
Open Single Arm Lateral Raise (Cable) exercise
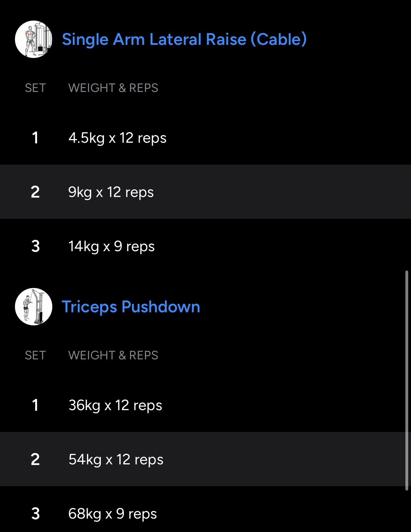[x=184, y=39]
